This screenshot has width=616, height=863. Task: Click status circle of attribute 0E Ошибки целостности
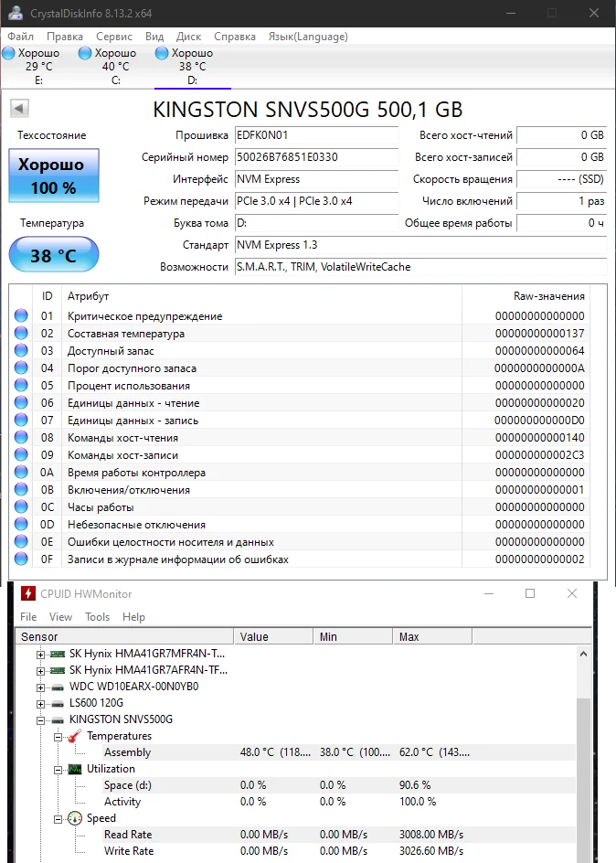click(21, 541)
